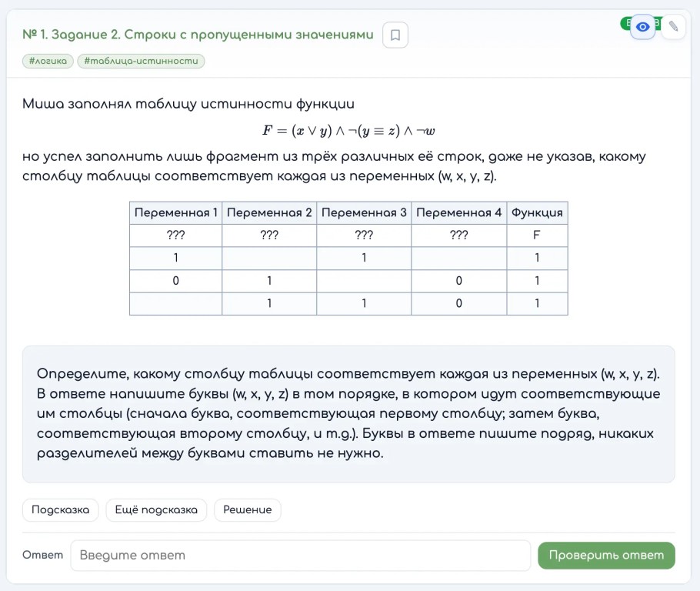Screen dimensions: 700x591
Task: Submit with Проверить ответ button
Action: point(606,556)
